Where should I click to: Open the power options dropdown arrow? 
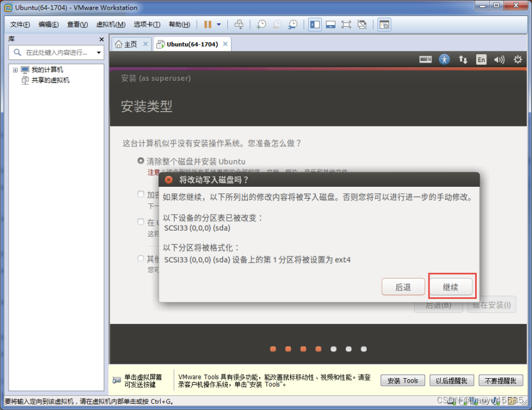point(219,24)
